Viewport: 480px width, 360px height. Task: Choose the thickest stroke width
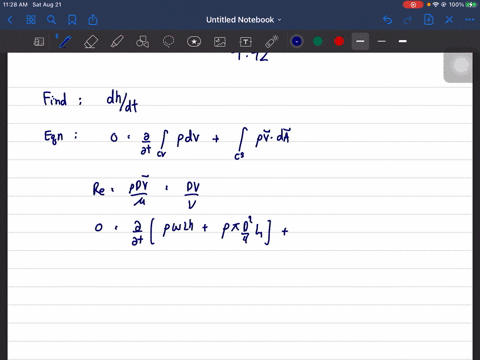(403, 41)
